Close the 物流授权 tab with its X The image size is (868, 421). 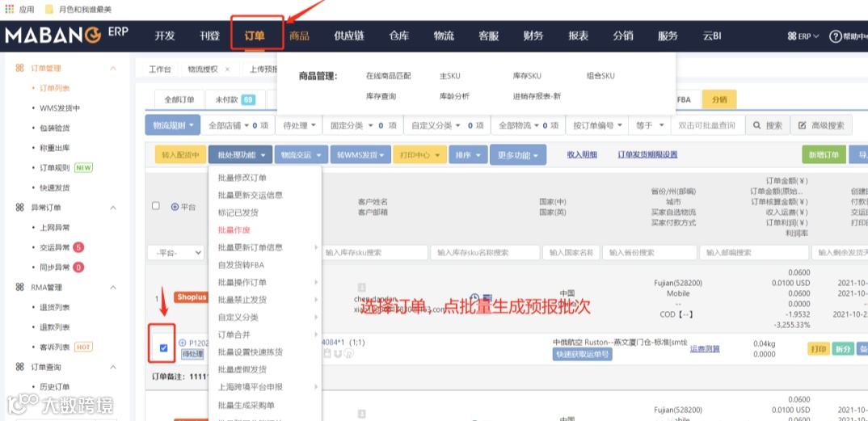tap(228, 69)
